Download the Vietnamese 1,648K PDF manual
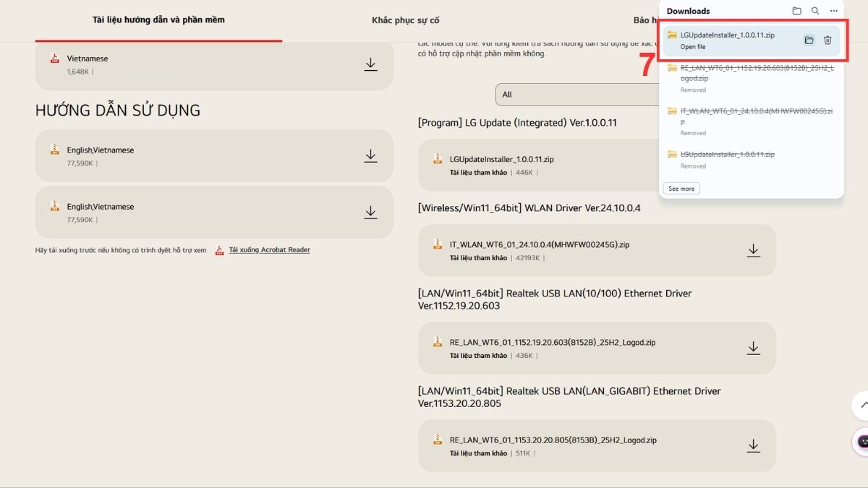The width and height of the screenshot is (868, 488). pyautogui.click(x=370, y=64)
